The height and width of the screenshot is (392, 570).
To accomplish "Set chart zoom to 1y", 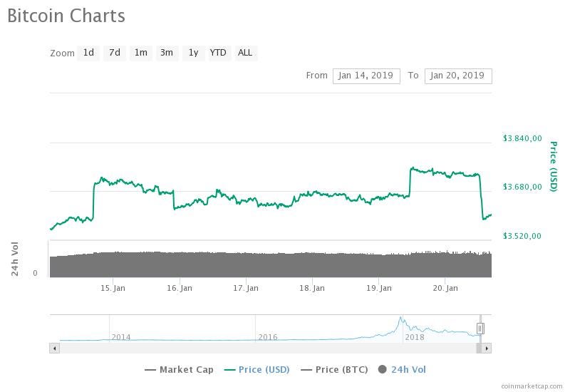I will click(193, 53).
